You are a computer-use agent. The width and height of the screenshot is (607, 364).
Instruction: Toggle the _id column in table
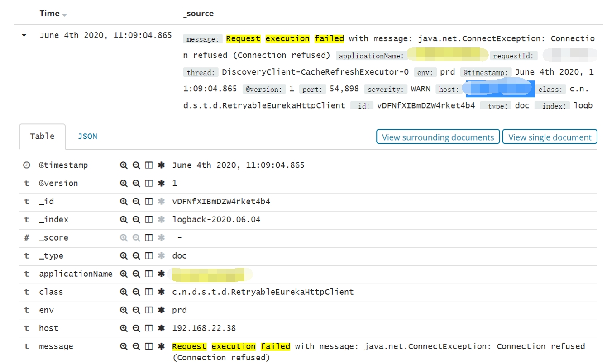[148, 202]
